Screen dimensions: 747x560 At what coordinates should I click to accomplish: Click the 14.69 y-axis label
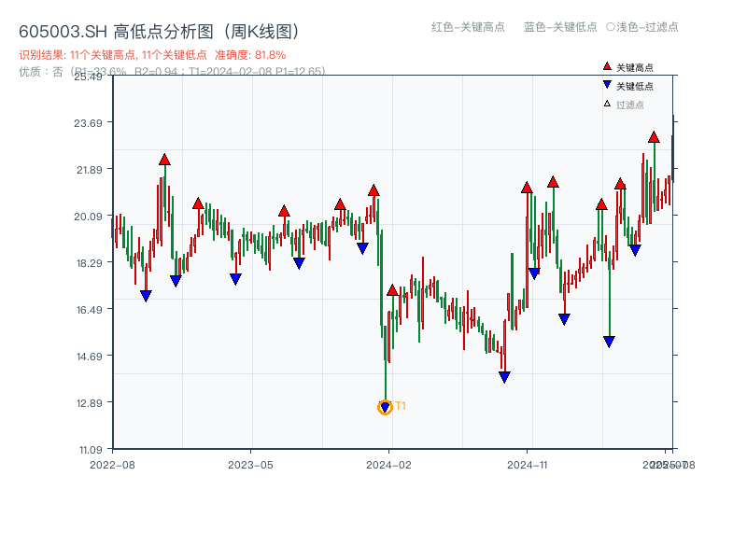tap(89, 357)
